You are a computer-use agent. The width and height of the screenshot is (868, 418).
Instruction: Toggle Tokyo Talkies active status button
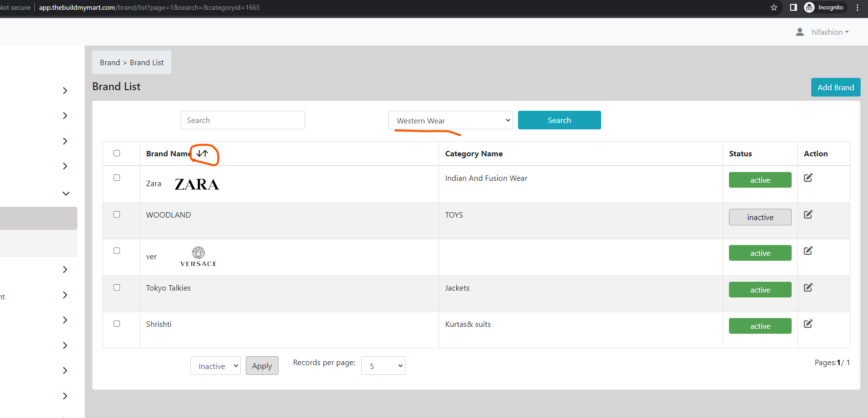coord(760,290)
